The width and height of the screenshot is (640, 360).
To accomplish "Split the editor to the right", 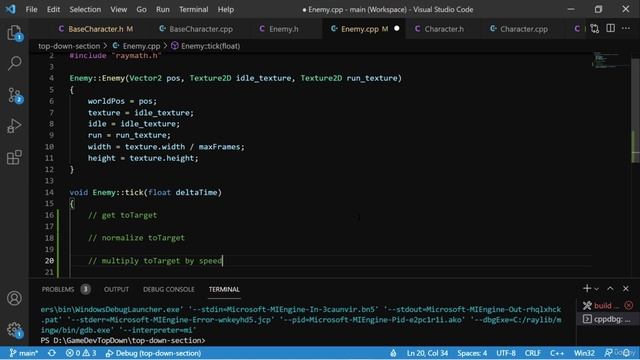I will click(x=611, y=29).
